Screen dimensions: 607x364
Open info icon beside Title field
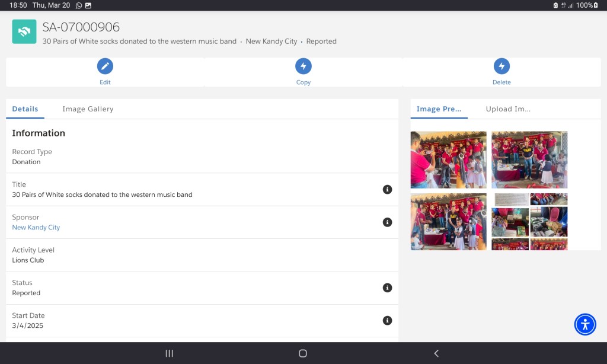pos(387,189)
